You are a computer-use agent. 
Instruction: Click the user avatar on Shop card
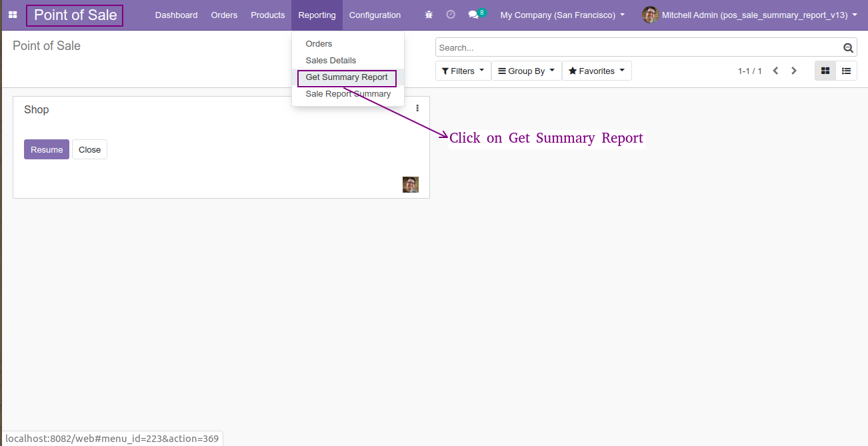click(411, 185)
